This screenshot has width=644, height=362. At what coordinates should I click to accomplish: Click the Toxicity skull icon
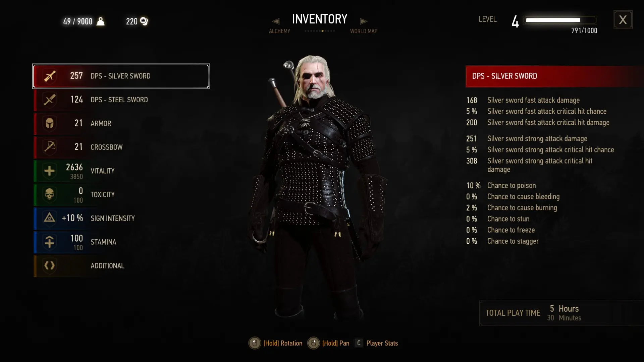(50, 194)
